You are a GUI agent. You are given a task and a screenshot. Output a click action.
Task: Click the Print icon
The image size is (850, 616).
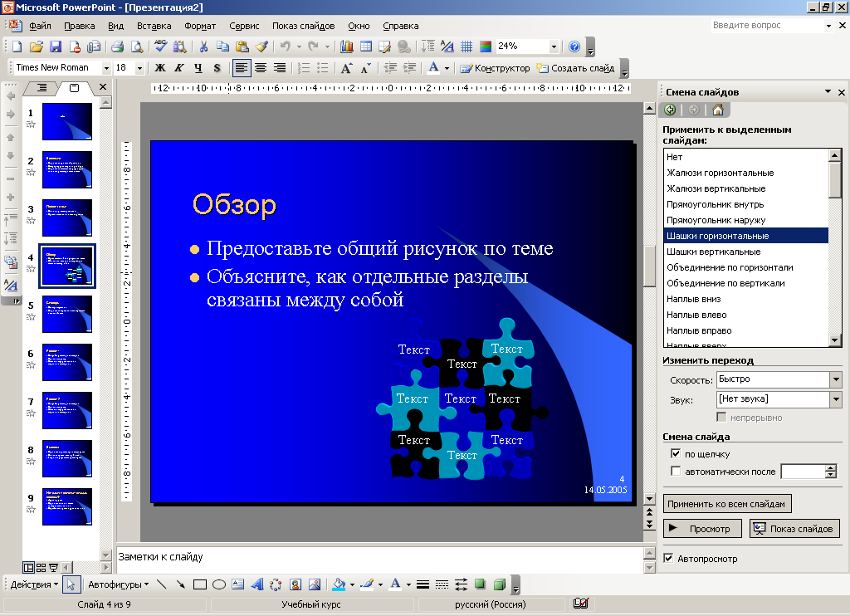[117, 47]
